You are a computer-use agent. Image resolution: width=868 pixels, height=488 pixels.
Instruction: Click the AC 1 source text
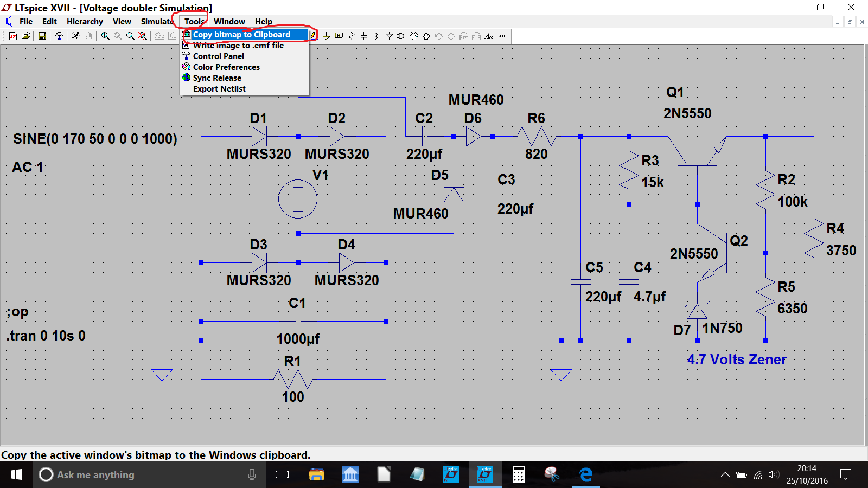pyautogui.click(x=28, y=167)
